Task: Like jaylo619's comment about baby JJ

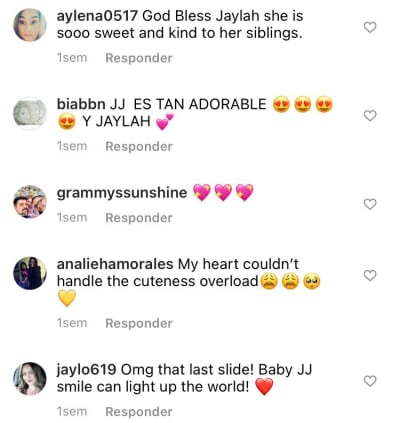Action: pyautogui.click(x=370, y=381)
